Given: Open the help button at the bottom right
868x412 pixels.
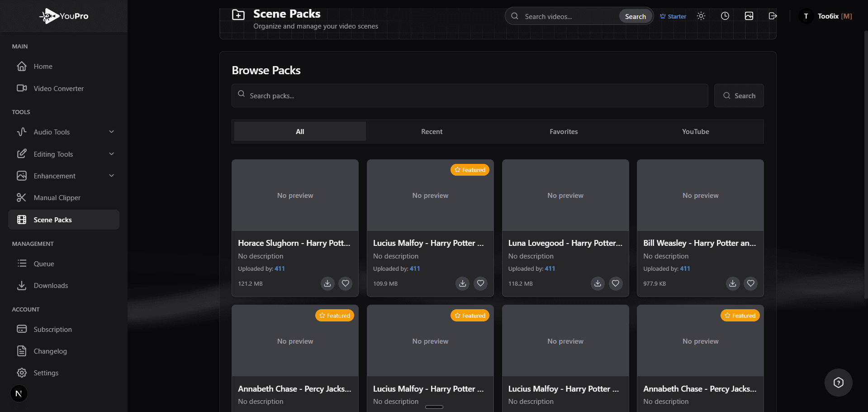Looking at the screenshot, I should [839, 383].
